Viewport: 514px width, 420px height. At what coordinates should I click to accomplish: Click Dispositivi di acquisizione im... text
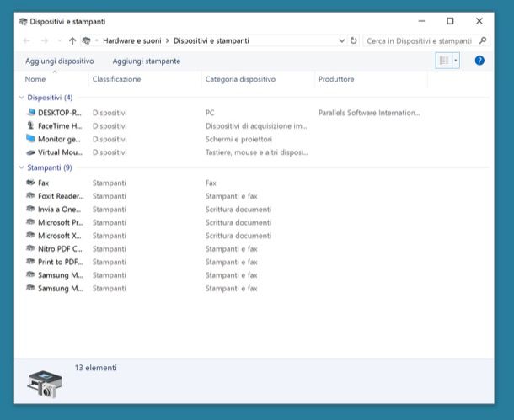[x=256, y=126]
